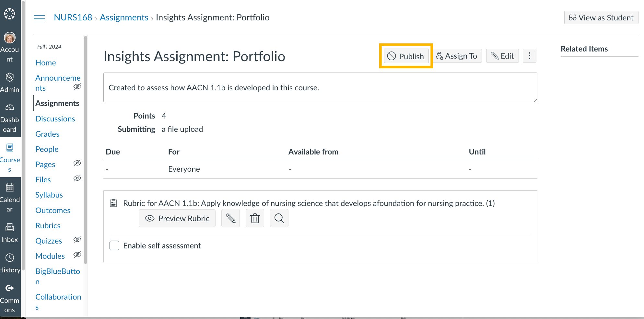Viewport: 644px width, 319px height.
Task: Click the Assign To button
Action: pos(457,56)
